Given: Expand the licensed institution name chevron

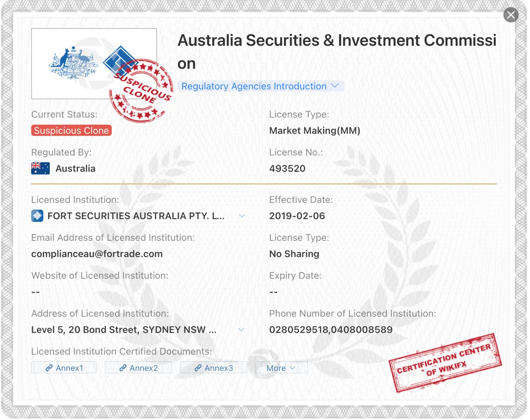Looking at the screenshot, I should (x=242, y=216).
